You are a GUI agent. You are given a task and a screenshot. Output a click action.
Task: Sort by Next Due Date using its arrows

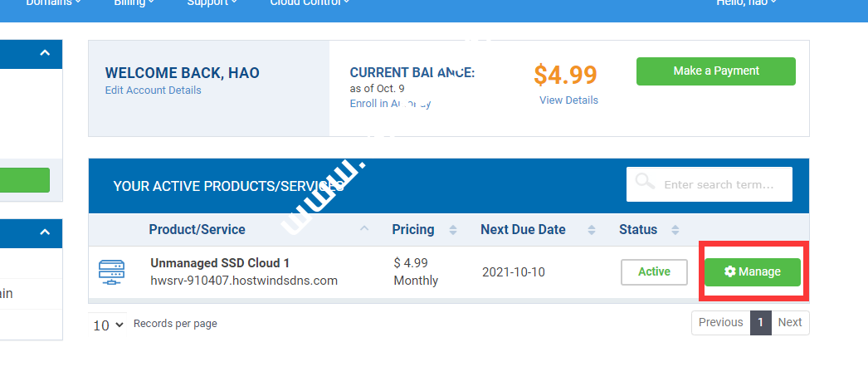coord(591,230)
